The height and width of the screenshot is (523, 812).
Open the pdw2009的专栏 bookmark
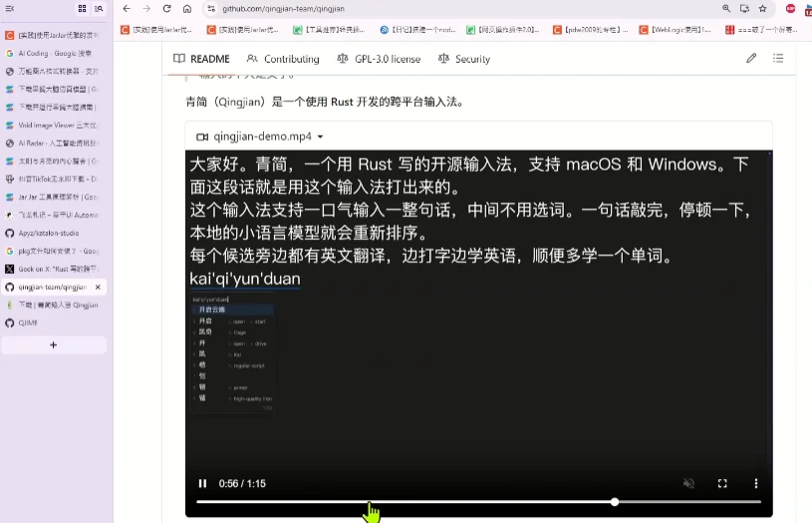point(591,30)
